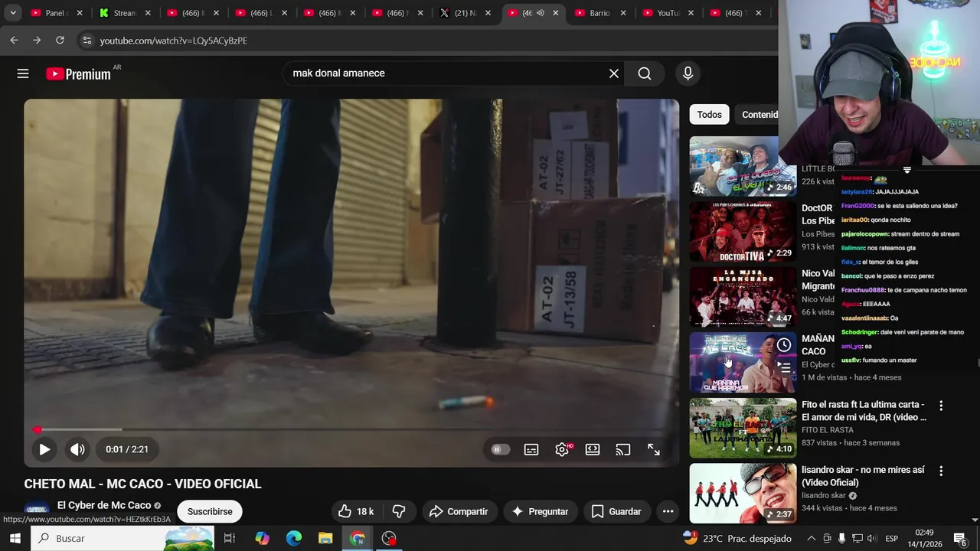The width and height of the screenshot is (980, 551).
Task: Cast video to a TV
Action: 623,449
